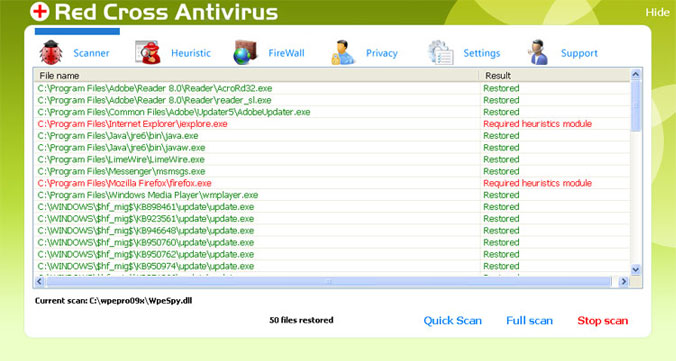Select the javaw.exe file row

332,148
